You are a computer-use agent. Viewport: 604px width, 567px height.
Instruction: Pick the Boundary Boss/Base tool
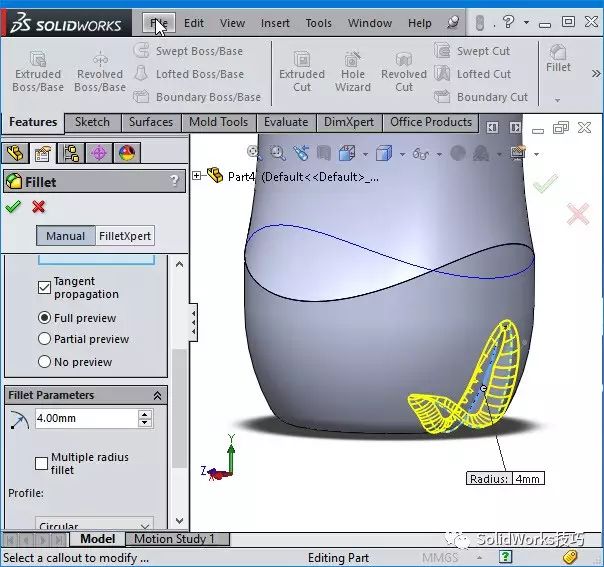click(x=197, y=97)
